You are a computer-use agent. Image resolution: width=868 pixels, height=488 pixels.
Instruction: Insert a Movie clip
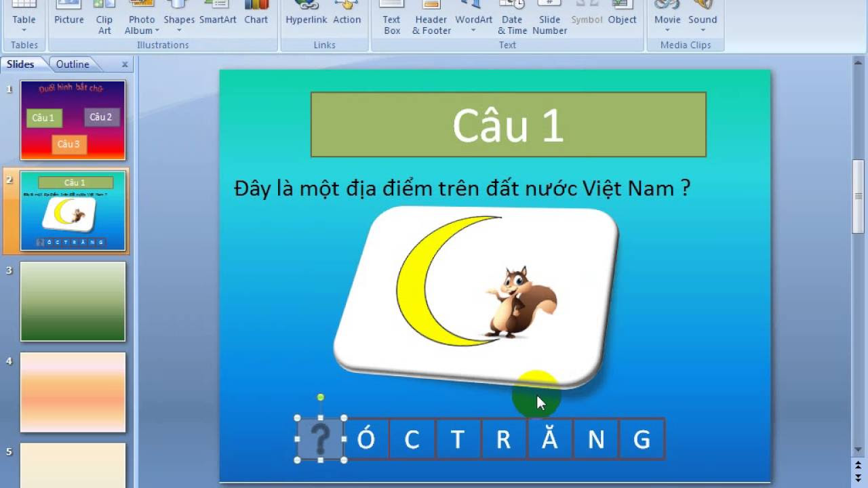click(x=667, y=15)
